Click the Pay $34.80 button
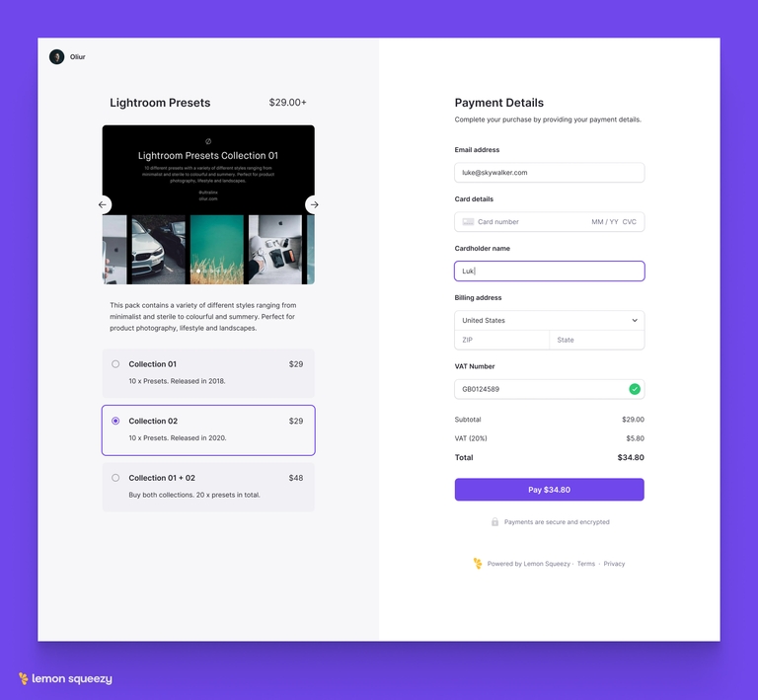This screenshot has width=758, height=700. point(549,490)
